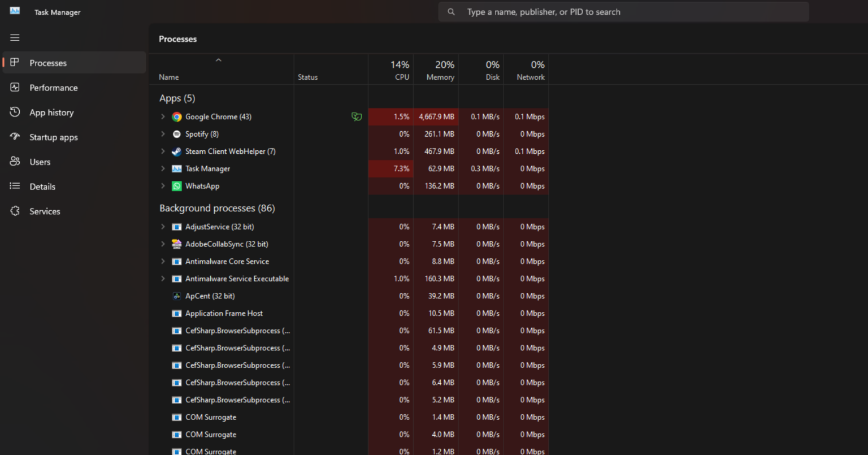Expand the WhatsApp process group

163,186
